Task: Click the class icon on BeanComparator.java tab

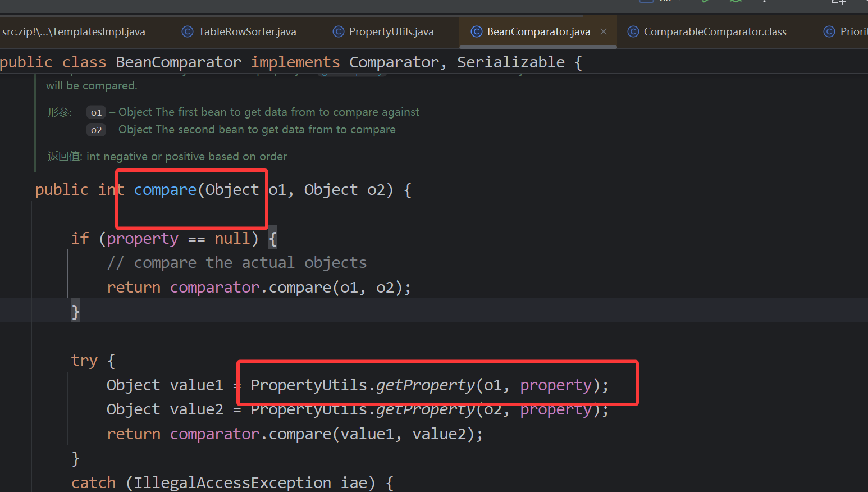Action: point(476,32)
